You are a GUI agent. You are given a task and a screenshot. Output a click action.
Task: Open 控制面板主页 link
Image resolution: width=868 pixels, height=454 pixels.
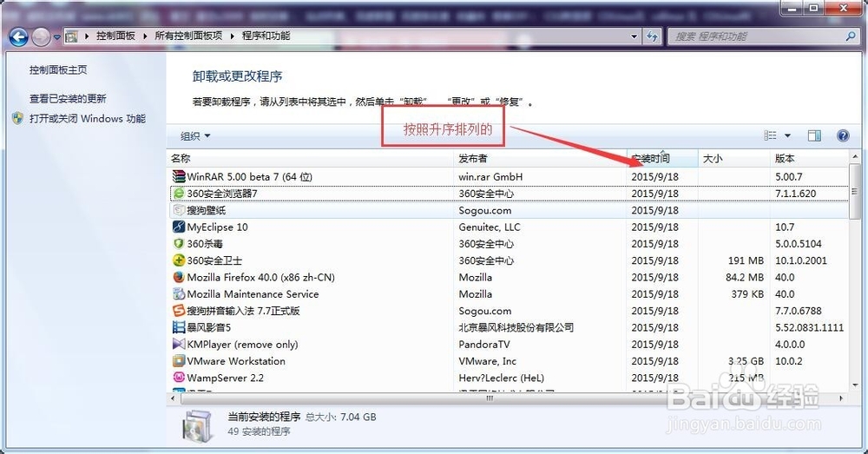[x=58, y=69]
